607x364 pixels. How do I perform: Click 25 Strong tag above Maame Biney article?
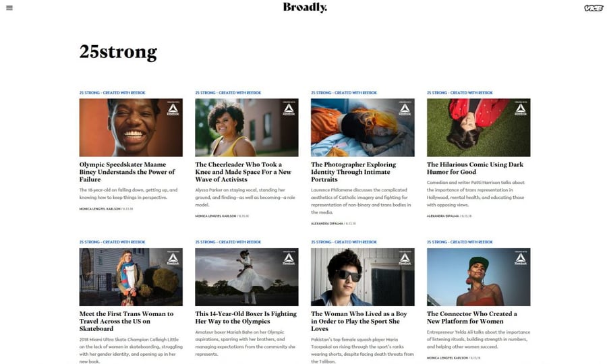pos(112,93)
